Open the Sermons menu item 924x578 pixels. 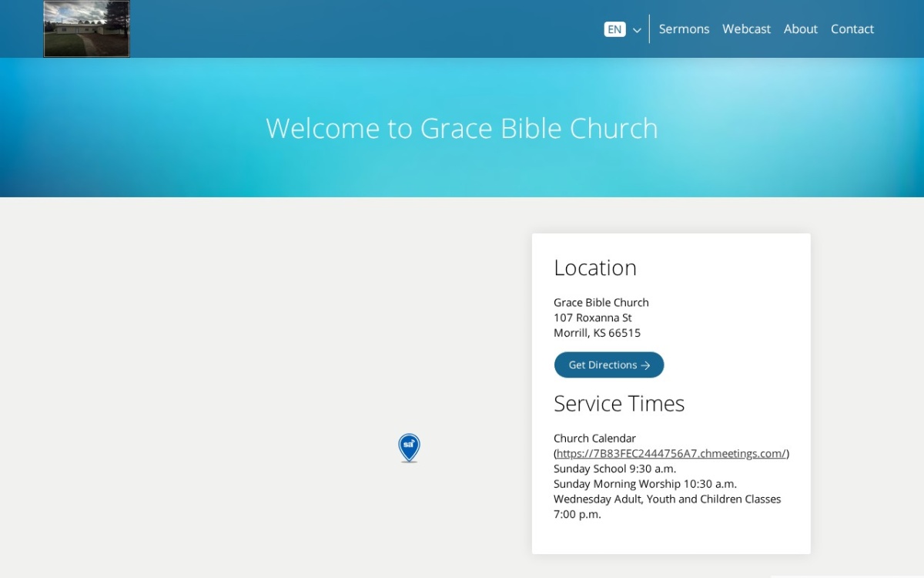tap(684, 29)
